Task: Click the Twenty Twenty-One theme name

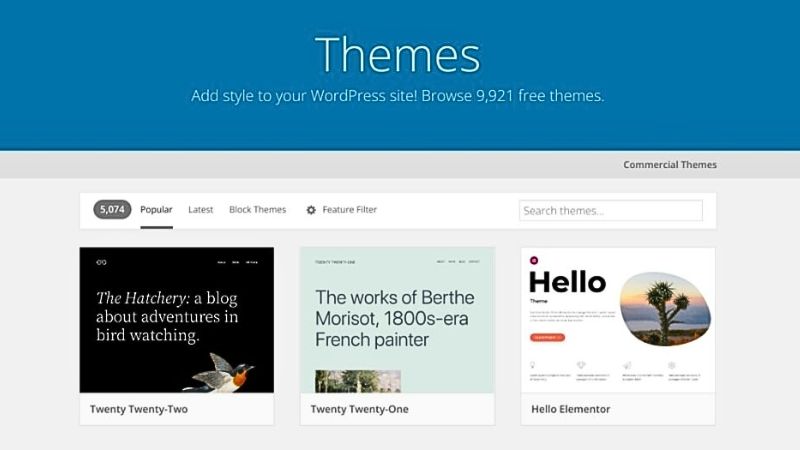Action: tap(359, 409)
